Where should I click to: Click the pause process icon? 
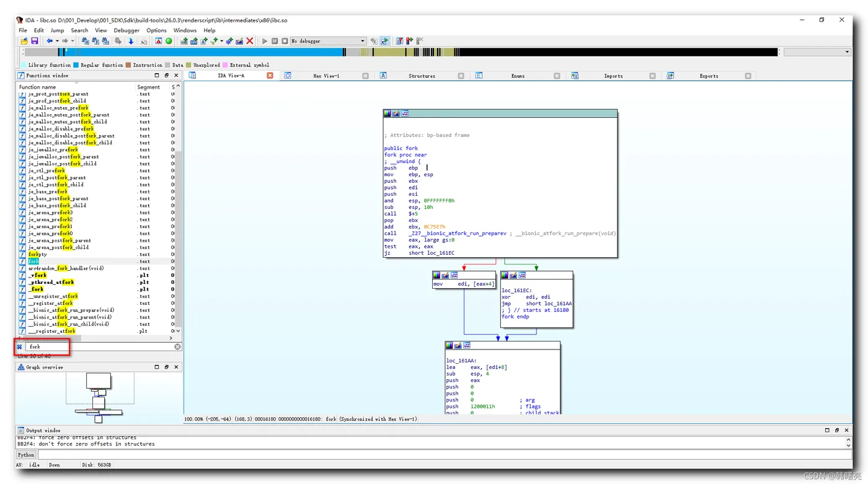pyautogui.click(x=275, y=41)
